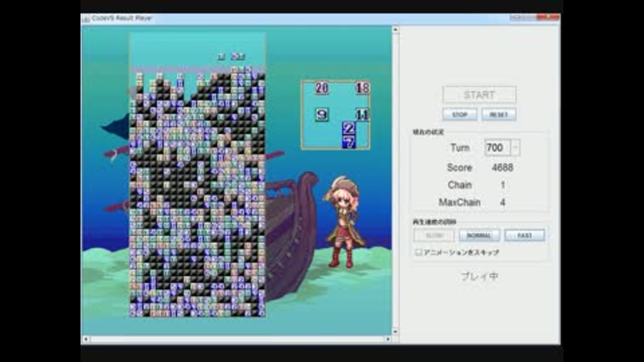This screenshot has height=362, width=644.
Task: Click the START button
Action: point(479,95)
